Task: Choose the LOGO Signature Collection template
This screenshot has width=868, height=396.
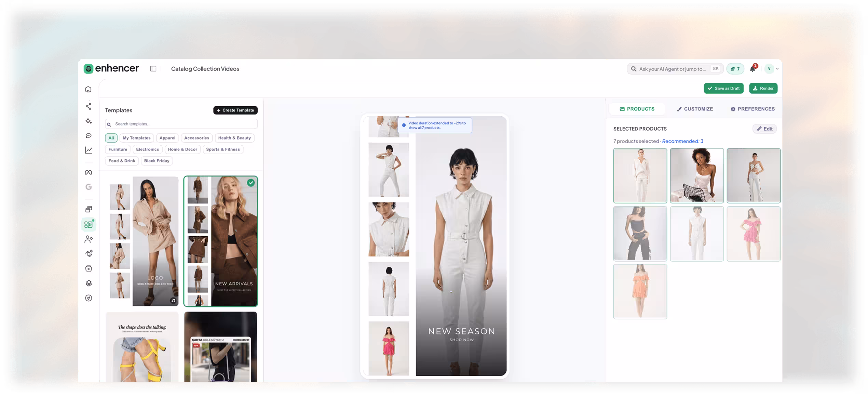Action: (142, 241)
